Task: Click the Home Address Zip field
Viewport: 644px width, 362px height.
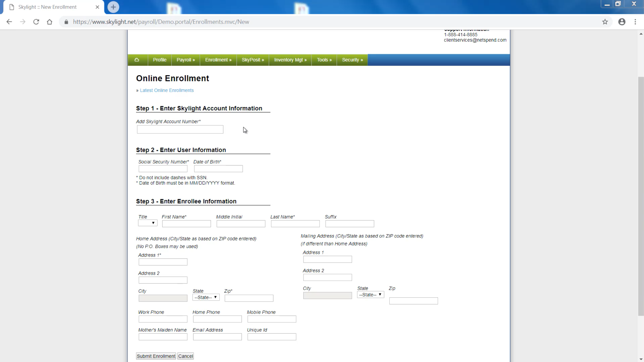Action: pyautogui.click(x=249, y=298)
